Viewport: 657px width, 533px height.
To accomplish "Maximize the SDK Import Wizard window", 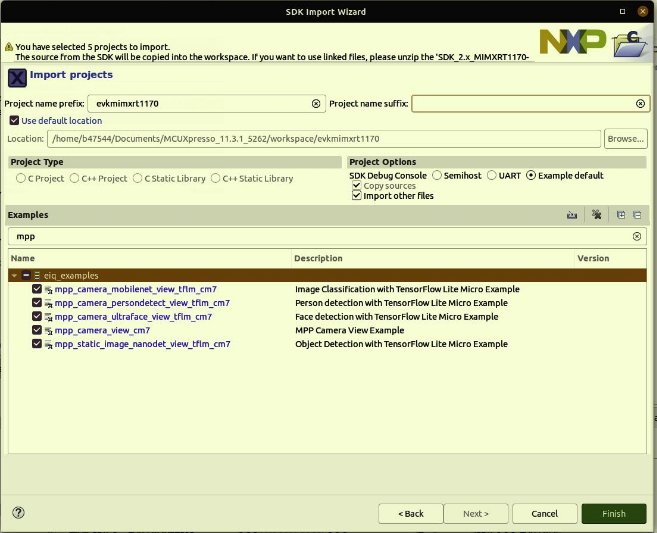I will (x=622, y=12).
